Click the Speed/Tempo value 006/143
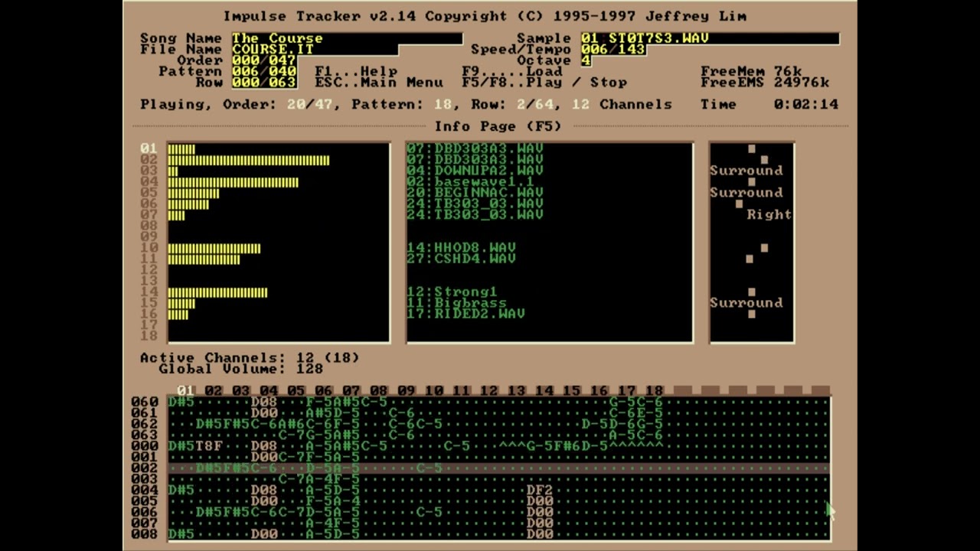Screen dimensions: 980x551 point(613,49)
